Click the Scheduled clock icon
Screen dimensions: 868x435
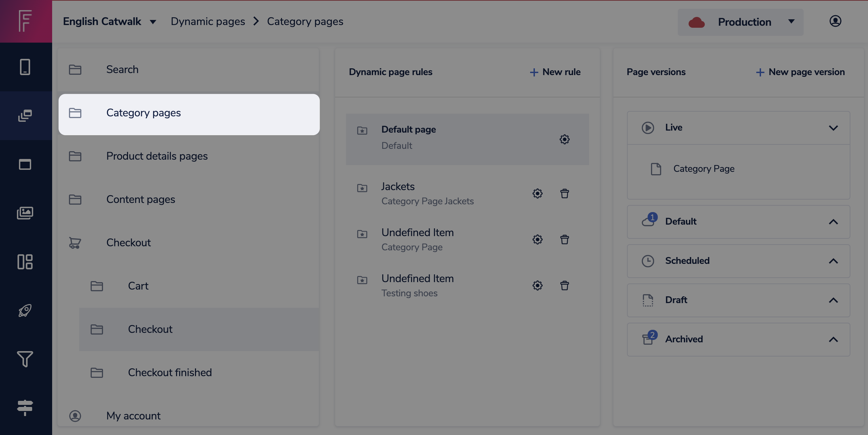648,261
